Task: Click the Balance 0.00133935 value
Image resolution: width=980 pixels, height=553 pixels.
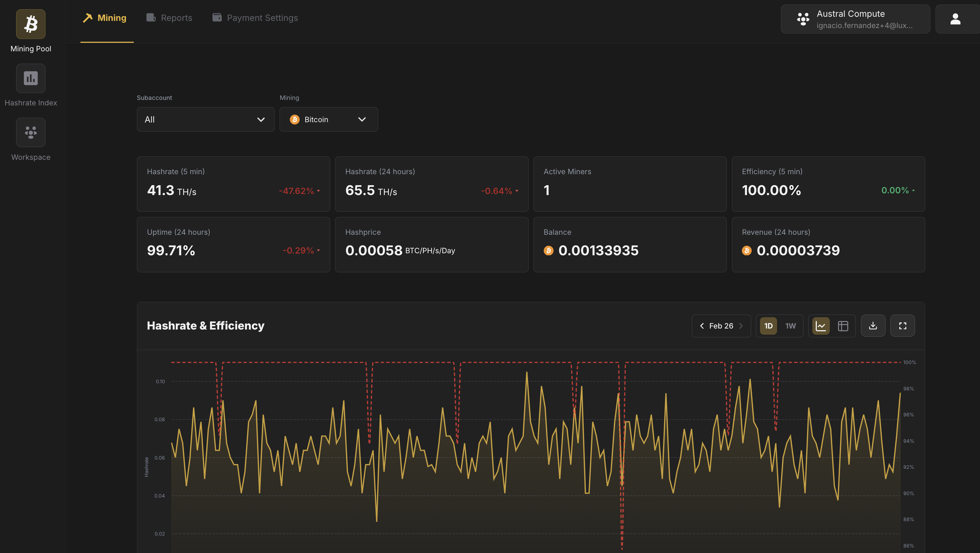Action: 598,250
